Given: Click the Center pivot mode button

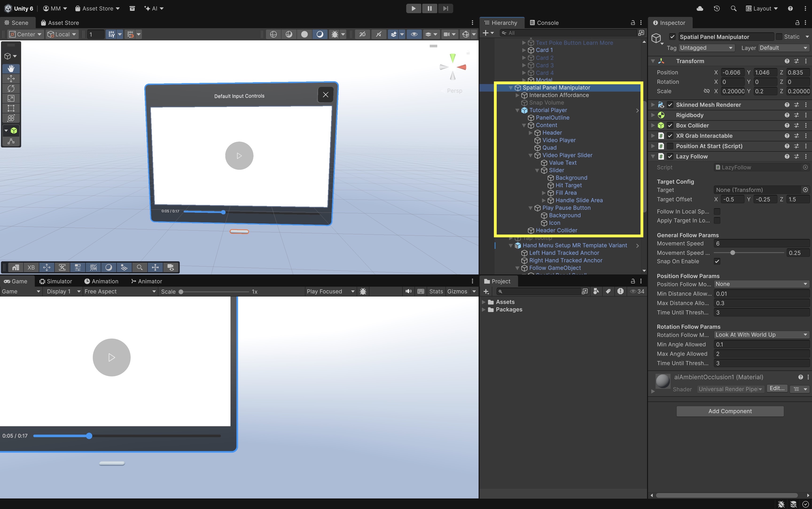Looking at the screenshot, I should tap(25, 34).
